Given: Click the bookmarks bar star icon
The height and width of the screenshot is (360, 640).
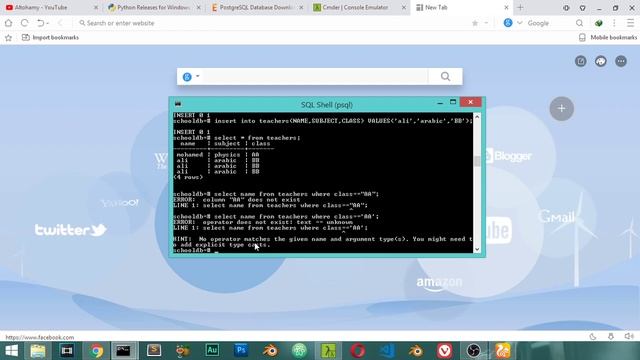Looking at the screenshot, I should [8, 38].
